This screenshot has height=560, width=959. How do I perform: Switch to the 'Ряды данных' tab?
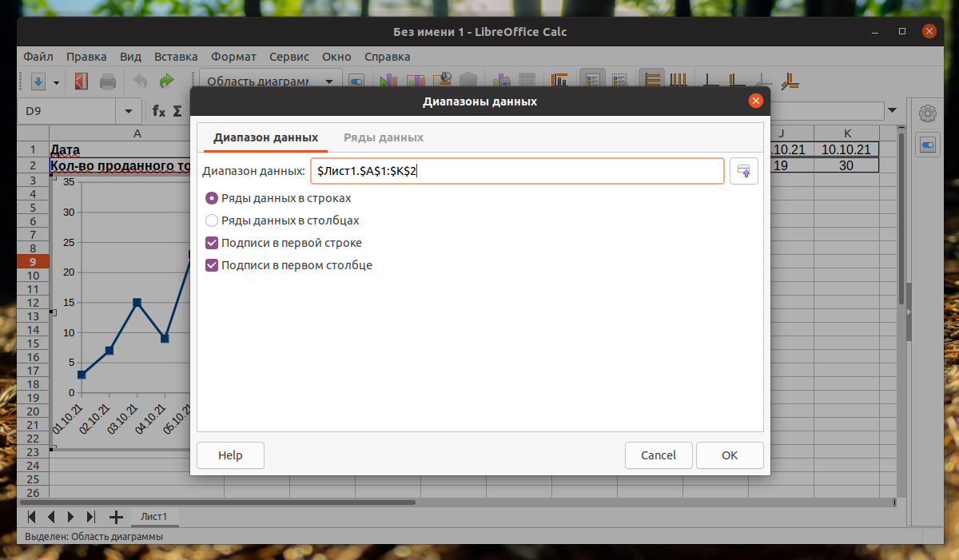point(384,137)
